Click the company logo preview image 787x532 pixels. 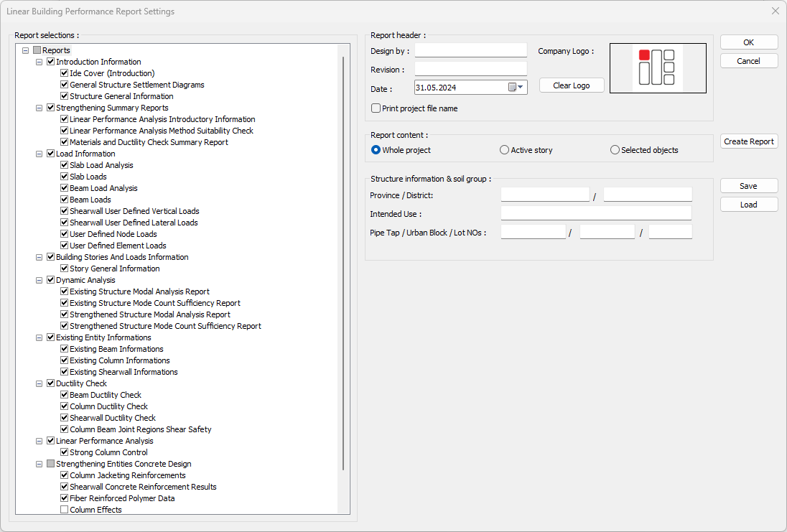click(658, 68)
